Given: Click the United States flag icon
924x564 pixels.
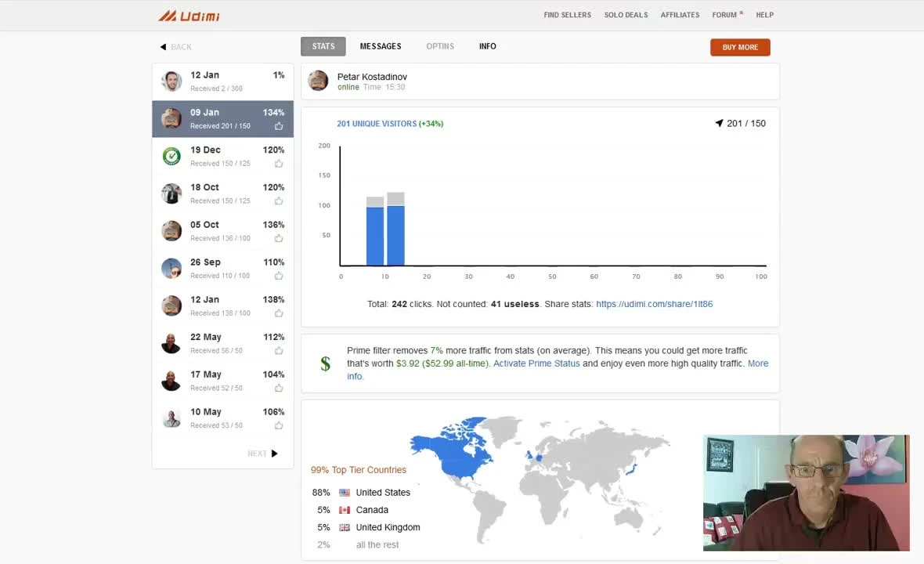Looking at the screenshot, I should tap(345, 493).
